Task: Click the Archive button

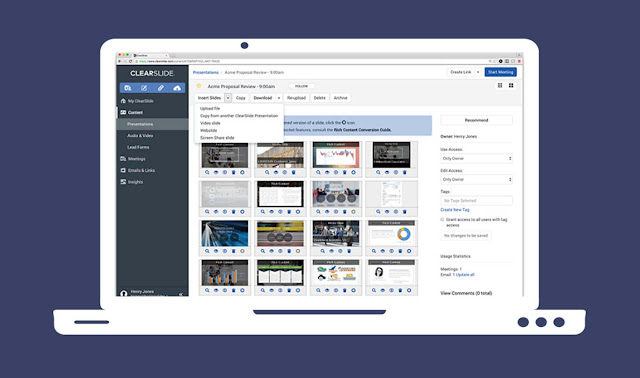Action: click(340, 98)
